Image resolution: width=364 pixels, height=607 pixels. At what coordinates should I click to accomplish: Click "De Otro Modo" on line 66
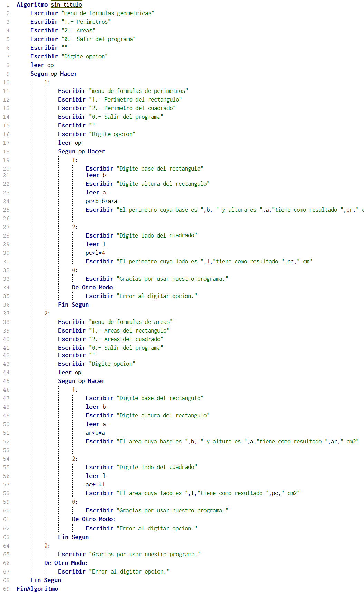65,563
